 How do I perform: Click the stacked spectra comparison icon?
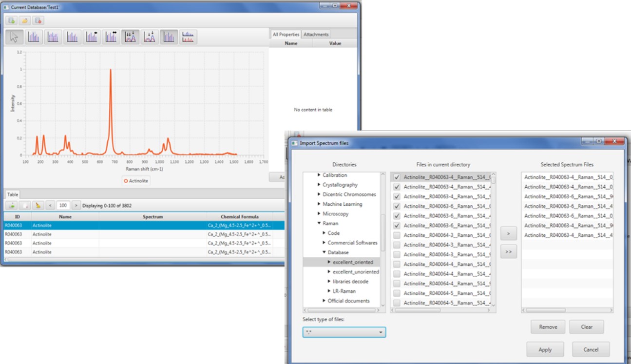point(188,37)
